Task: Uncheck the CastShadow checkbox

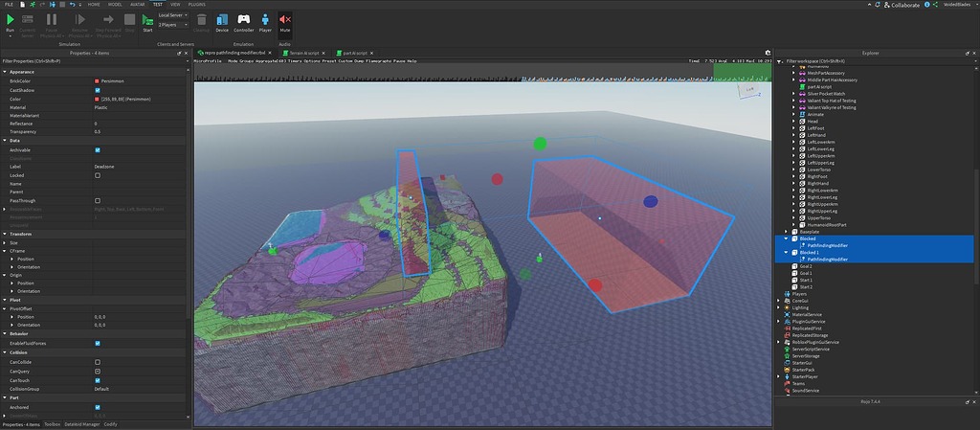Action: [x=98, y=91]
